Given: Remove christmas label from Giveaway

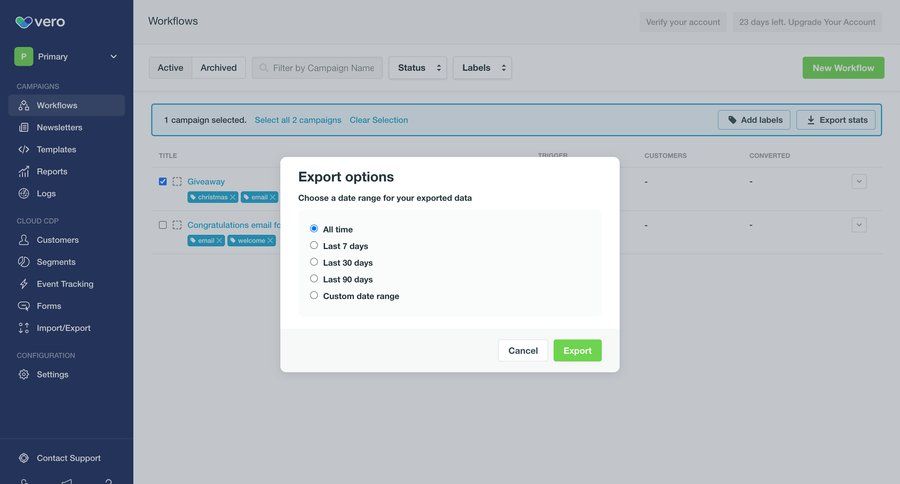Looking at the screenshot, I should pos(232,197).
